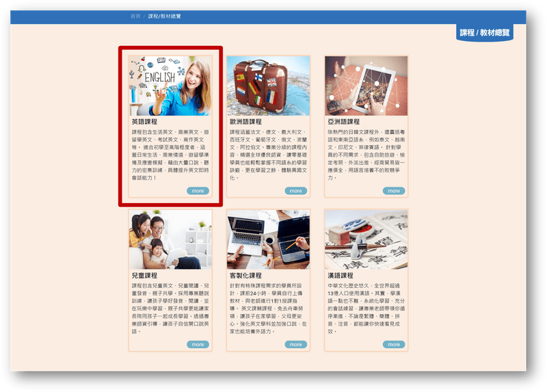Open the laptop image for 客製化課程

(x=268, y=239)
